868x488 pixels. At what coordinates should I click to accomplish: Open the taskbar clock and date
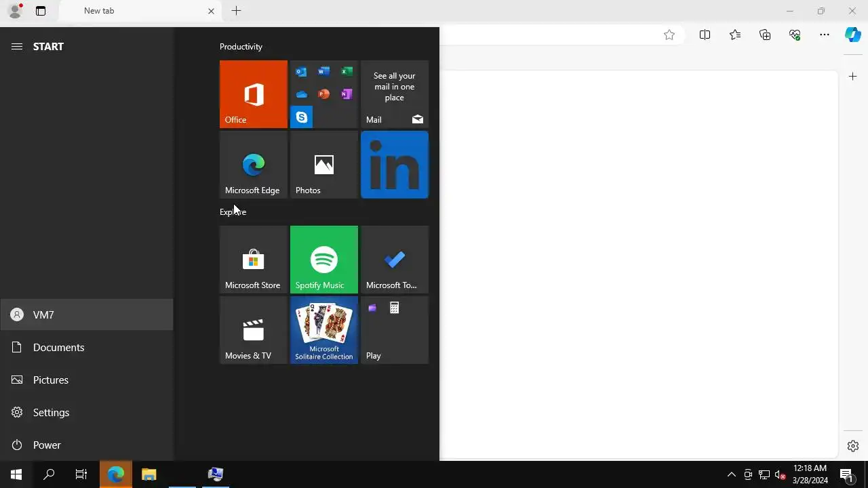(x=810, y=474)
